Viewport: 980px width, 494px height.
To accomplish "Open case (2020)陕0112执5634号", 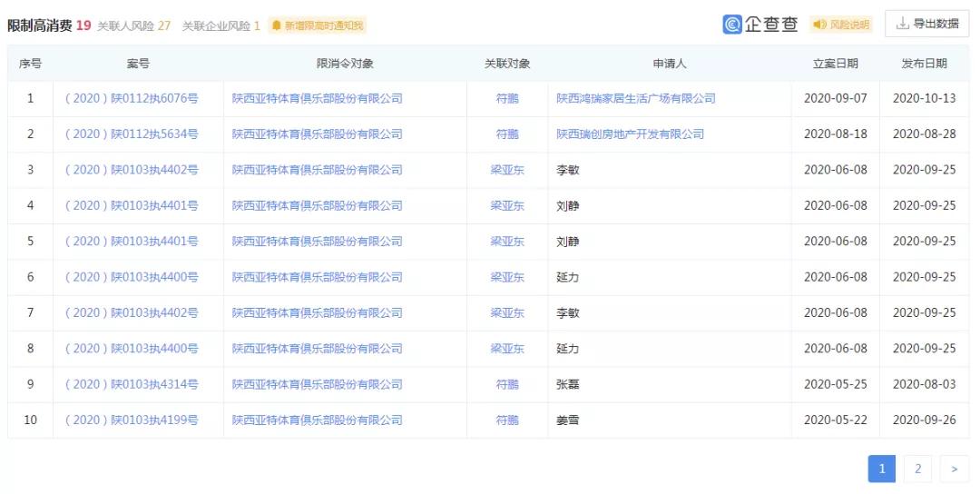I will 132,133.
